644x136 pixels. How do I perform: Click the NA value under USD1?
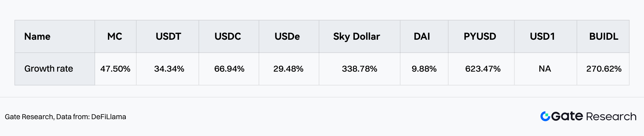(545, 69)
